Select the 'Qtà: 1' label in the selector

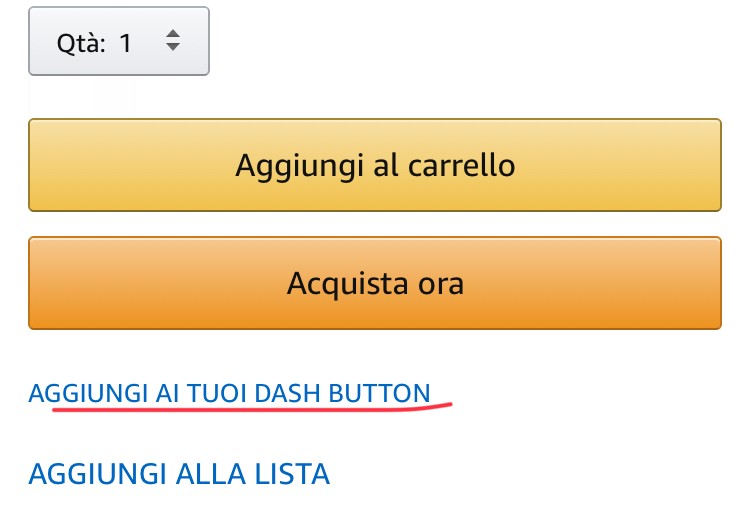point(94,43)
